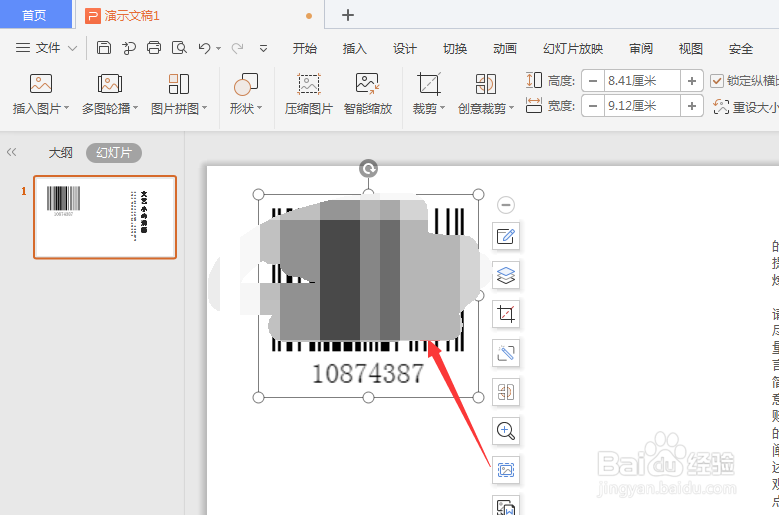Click the cutout eraser icon in floating toolbar
779x515 pixels.
click(506, 353)
